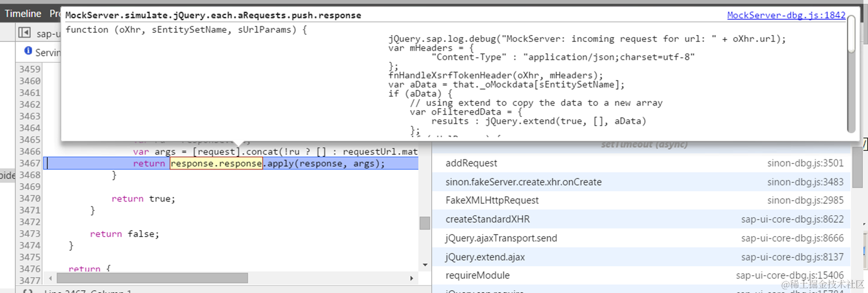
Task: Click line number 3467 in the gutter
Action: (x=30, y=163)
